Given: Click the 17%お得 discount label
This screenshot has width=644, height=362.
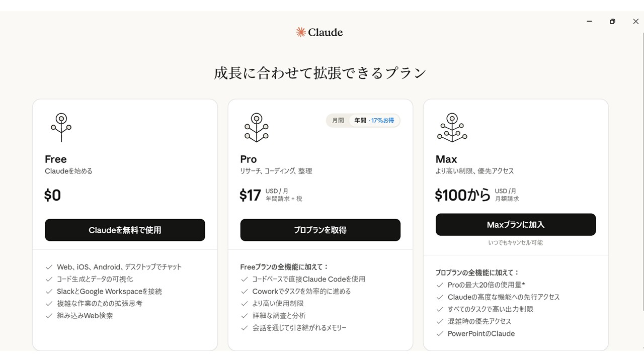Looking at the screenshot, I should 382,121.
